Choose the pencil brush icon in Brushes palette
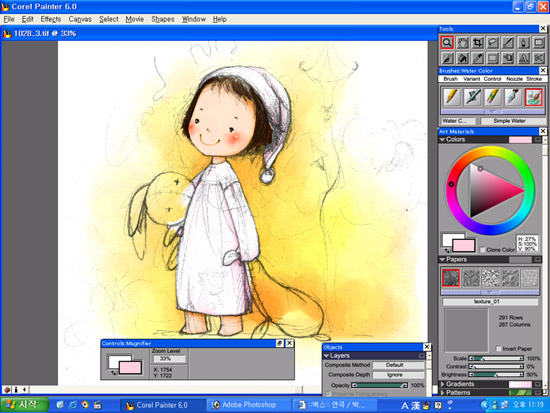 tap(452, 97)
